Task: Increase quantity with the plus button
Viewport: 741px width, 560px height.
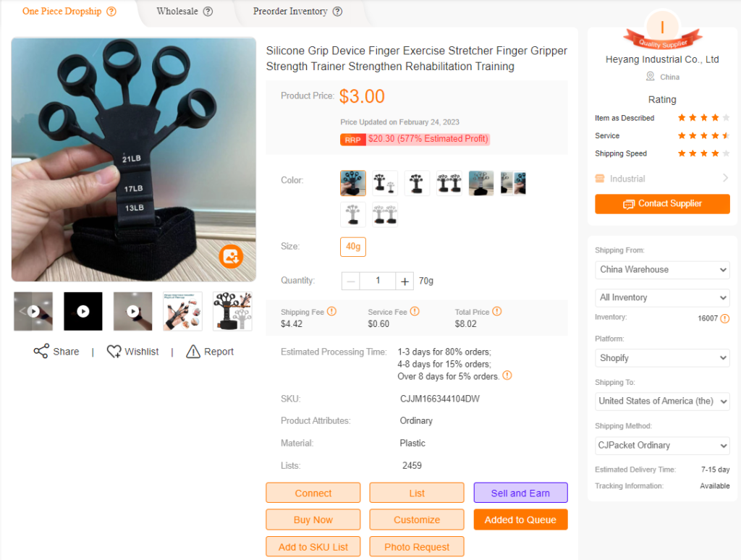Action: point(405,281)
